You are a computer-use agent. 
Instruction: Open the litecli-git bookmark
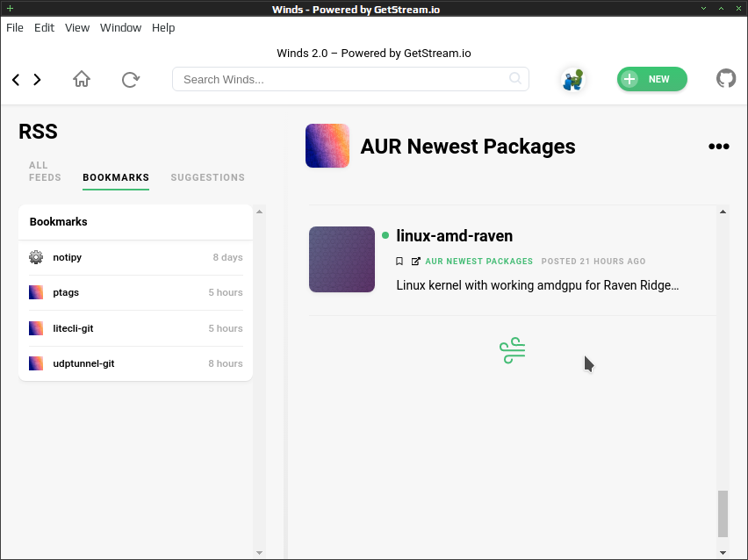[135, 328]
